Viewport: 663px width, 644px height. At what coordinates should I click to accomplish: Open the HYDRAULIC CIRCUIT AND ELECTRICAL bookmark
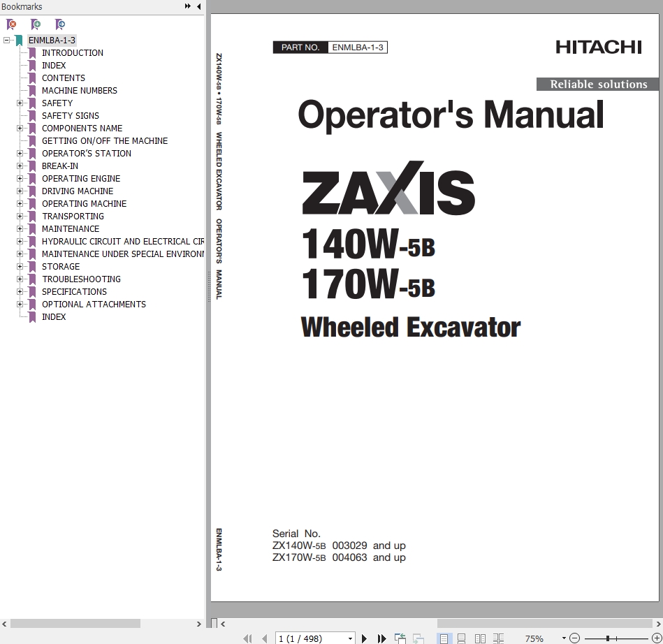pos(123,242)
